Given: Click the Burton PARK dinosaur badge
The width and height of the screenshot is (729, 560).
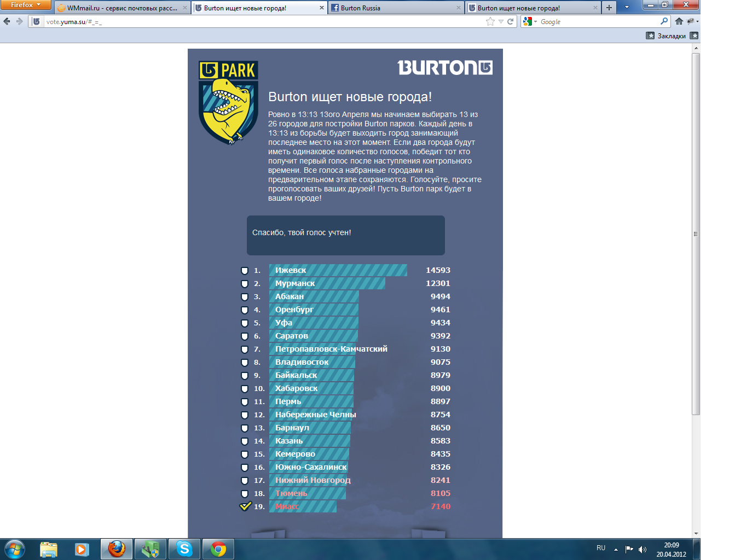Looking at the screenshot, I should [x=228, y=102].
